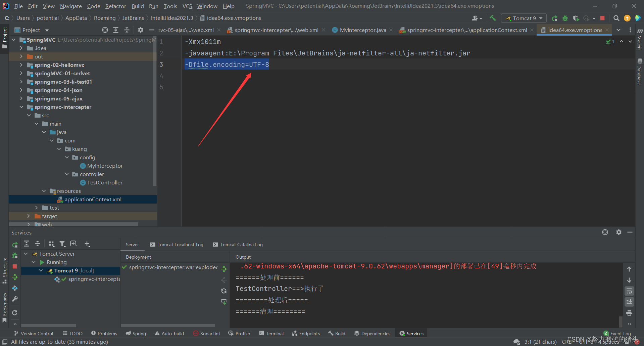Click the Services stop red square

point(15,266)
